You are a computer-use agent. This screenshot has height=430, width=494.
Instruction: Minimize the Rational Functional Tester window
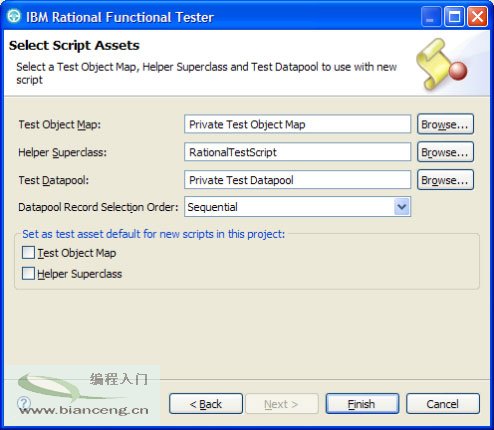430,16
